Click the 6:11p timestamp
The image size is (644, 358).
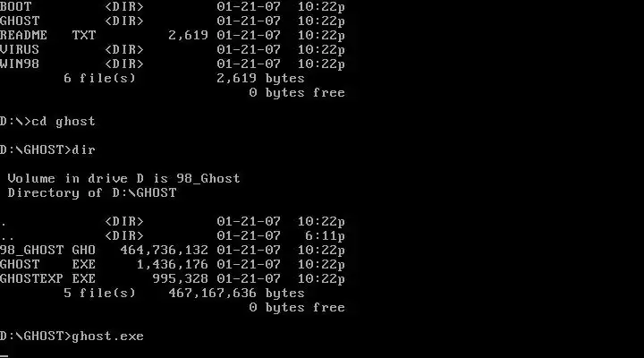[325, 236]
